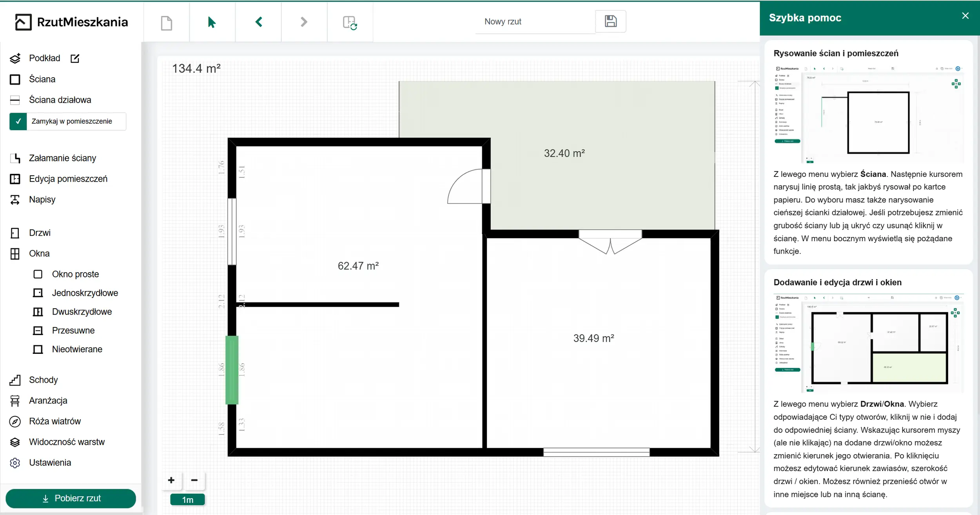
Task: Choose Dwuskrzydłowe window type
Action: coord(82,312)
